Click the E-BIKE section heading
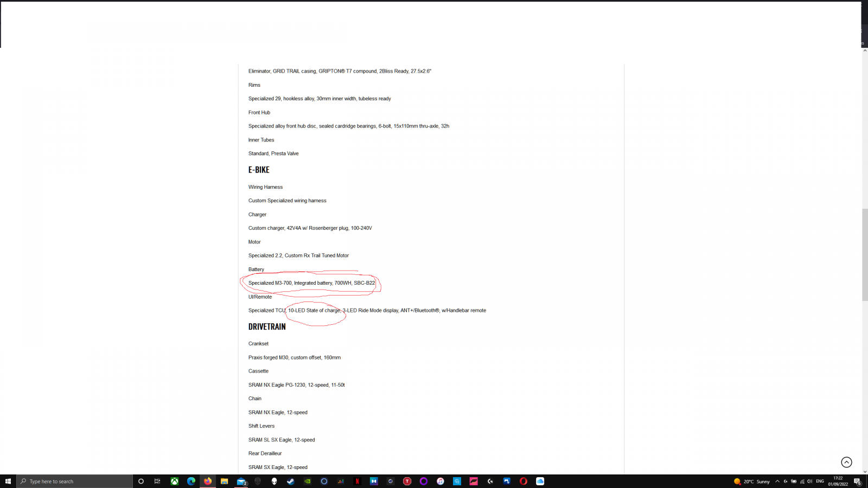 point(259,170)
